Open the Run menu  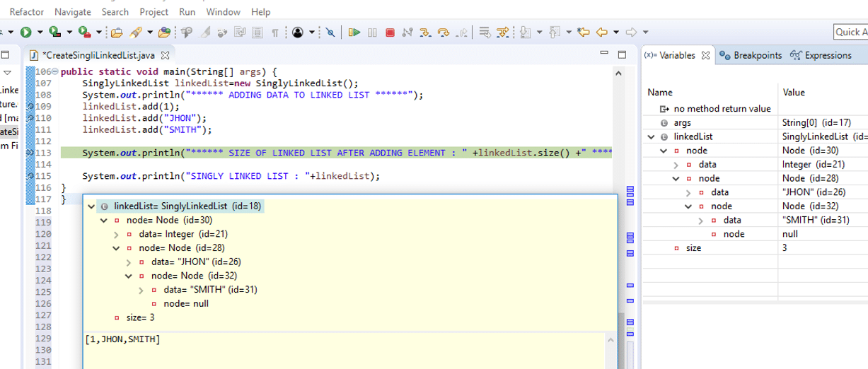(x=187, y=12)
